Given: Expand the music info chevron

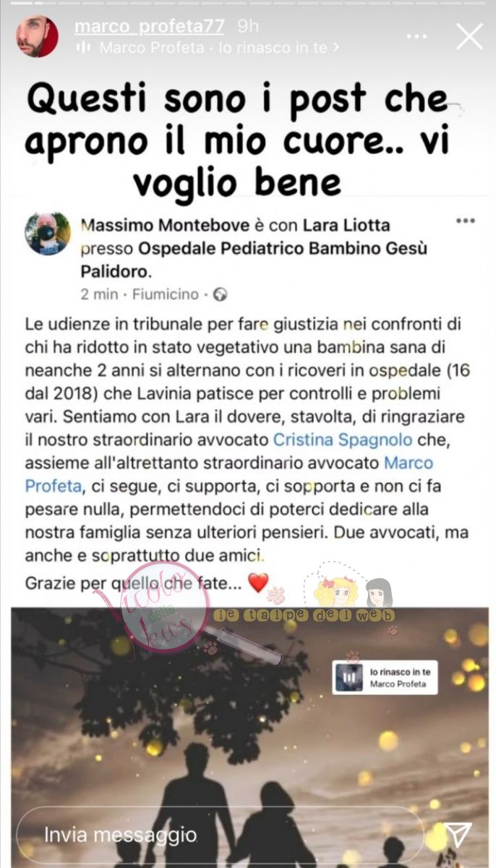Looking at the screenshot, I should [x=335, y=48].
